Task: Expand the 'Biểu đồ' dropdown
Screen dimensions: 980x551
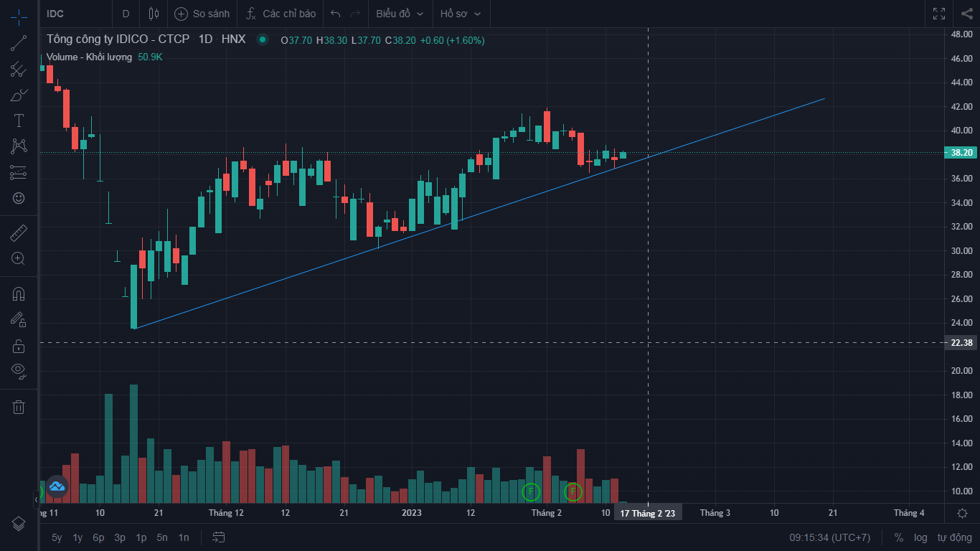Action: [400, 14]
